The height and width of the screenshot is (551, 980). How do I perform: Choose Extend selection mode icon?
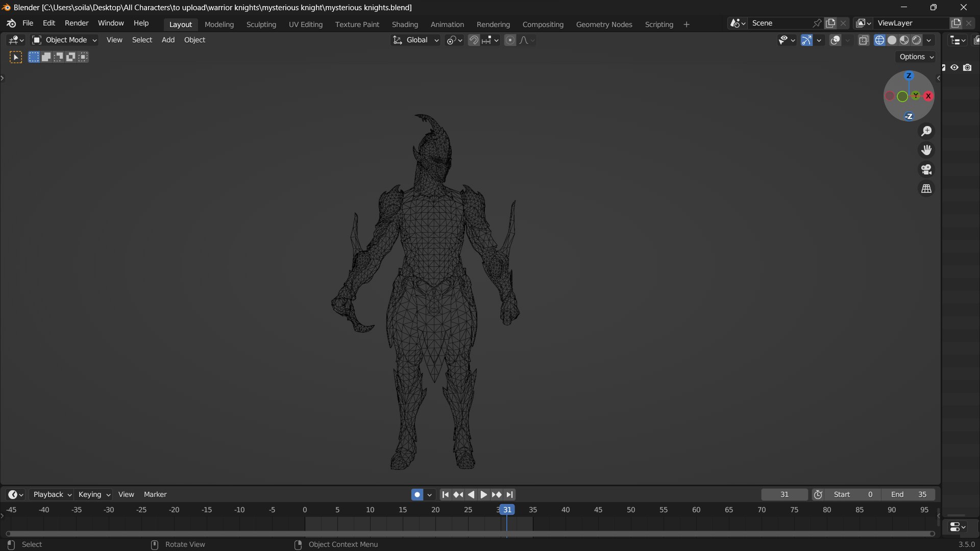click(46, 57)
